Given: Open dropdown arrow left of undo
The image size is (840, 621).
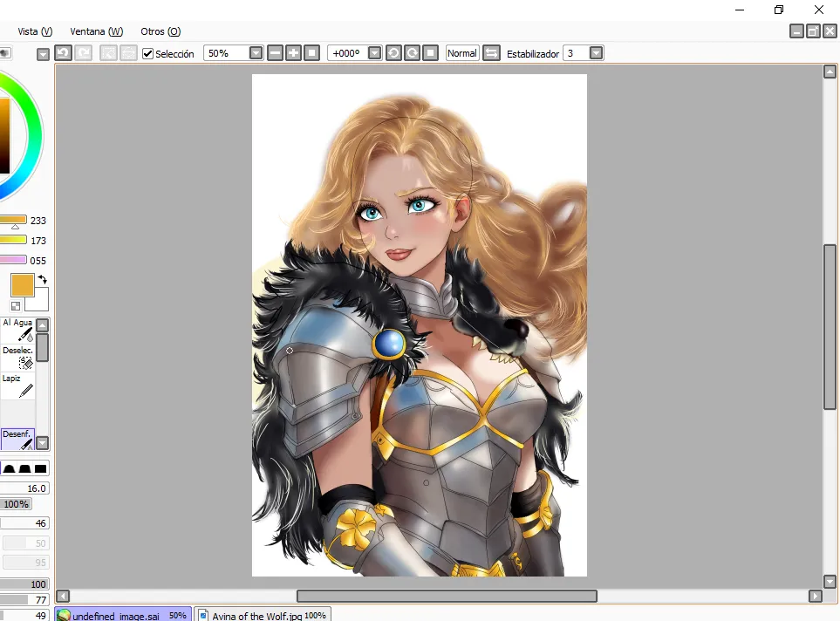Looking at the screenshot, I should click(43, 54).
